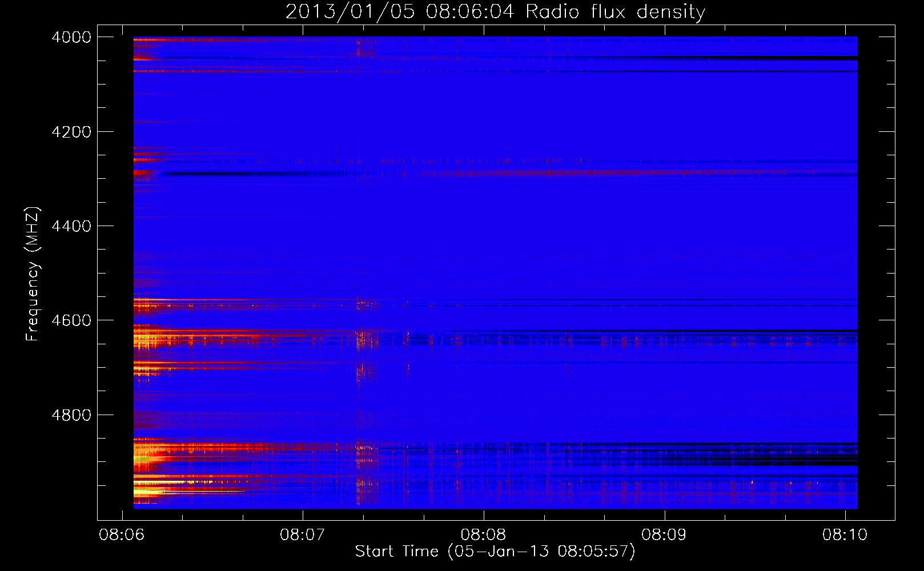
Task: Click the 08:07 time tick label
Action: [303, 534]
